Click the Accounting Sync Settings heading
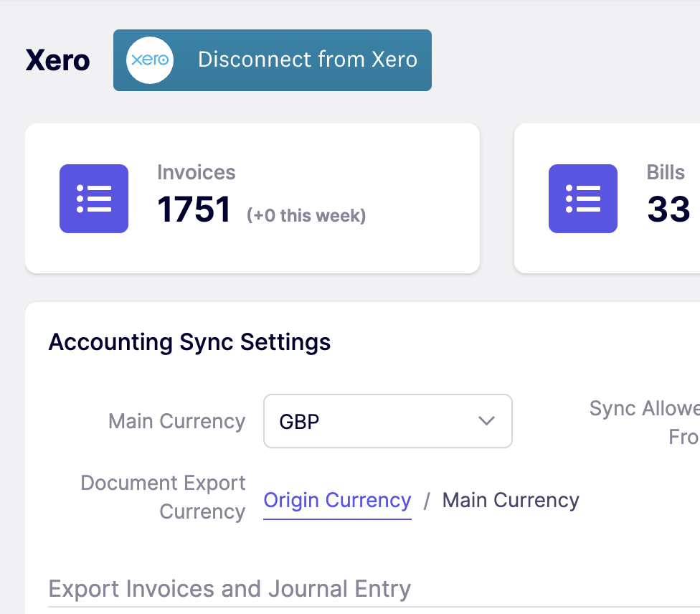The width and height of the screenshot is (700, 614). pos(189,342)
